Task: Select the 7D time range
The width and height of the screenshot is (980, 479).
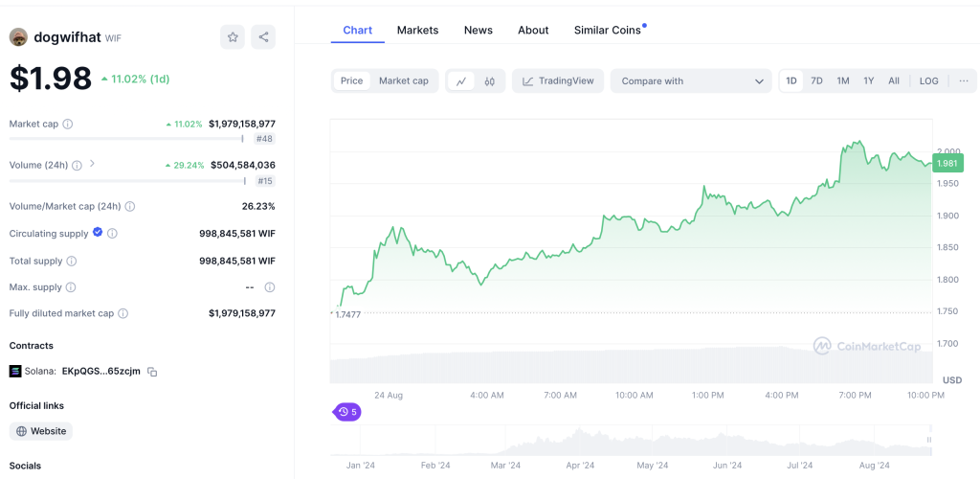Action: pyautogui.click(x=816, y=80)
